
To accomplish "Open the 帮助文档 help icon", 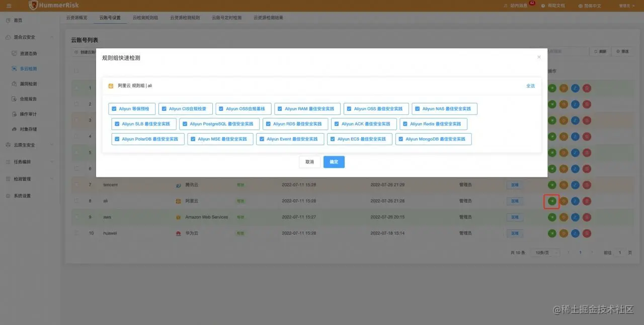I will 543,6.
